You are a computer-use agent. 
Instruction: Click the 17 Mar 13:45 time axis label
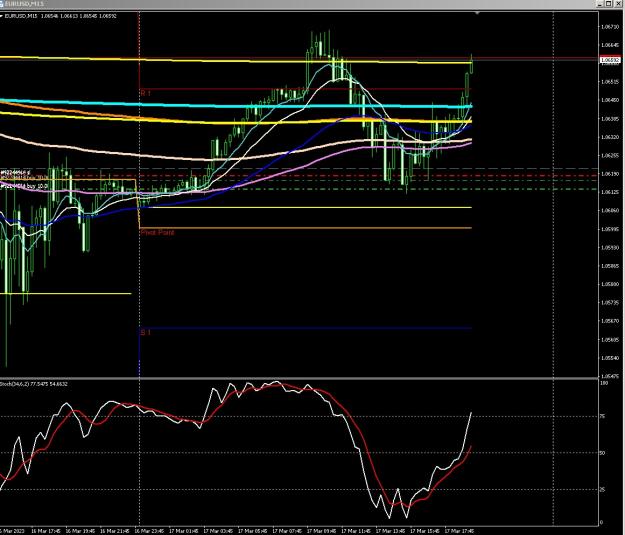[x=390, y=531]
